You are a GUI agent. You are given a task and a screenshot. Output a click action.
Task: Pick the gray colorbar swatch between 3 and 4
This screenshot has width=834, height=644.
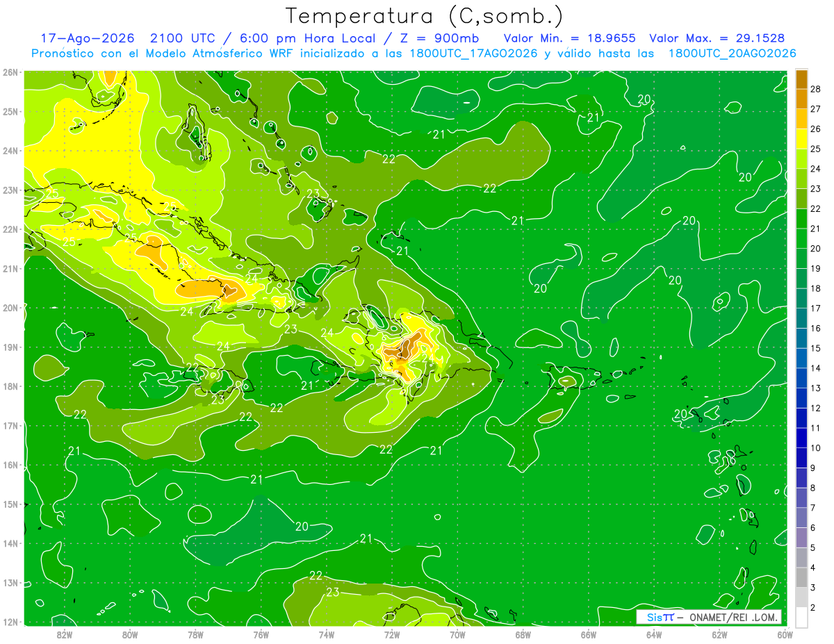(801, 577)
